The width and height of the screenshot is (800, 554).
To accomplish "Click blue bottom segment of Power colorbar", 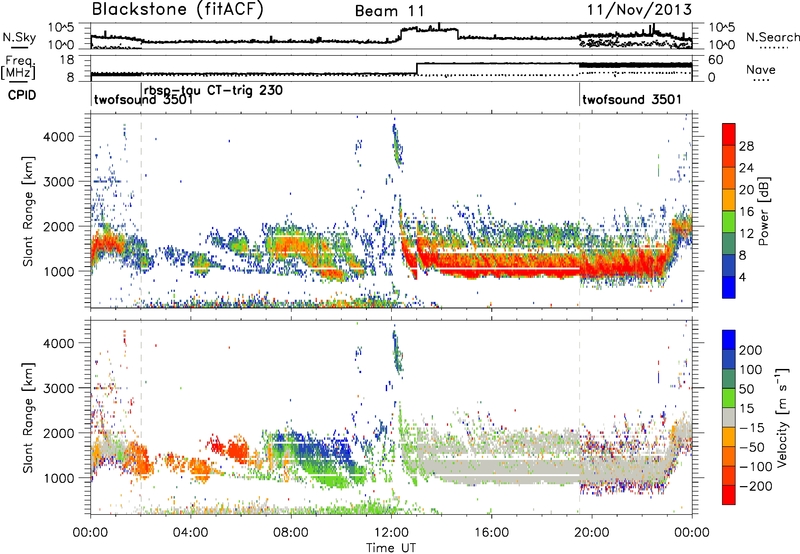I will (729, 287).
